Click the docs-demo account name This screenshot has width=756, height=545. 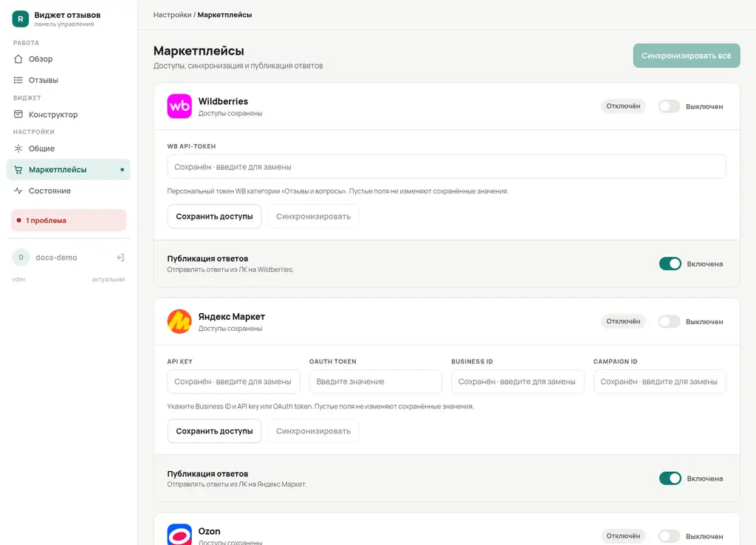coord(56,258)
